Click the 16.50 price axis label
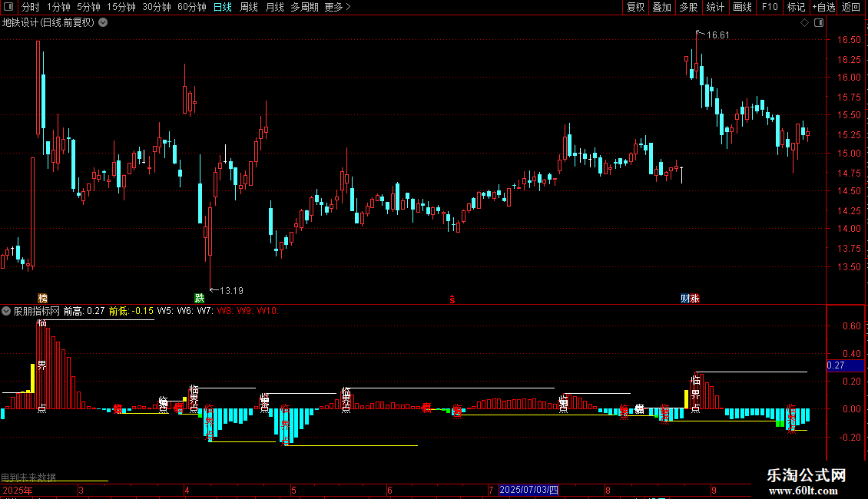This screenshot has height=499, width=868. point(849,40)
